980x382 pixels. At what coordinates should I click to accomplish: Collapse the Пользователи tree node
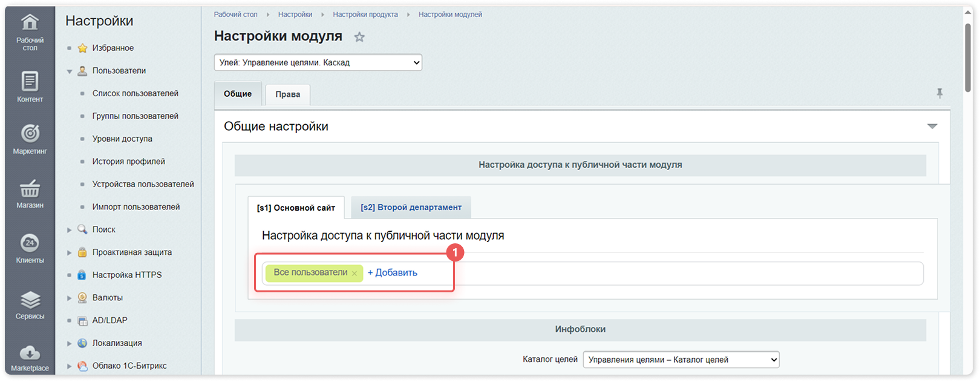point(70,71)
